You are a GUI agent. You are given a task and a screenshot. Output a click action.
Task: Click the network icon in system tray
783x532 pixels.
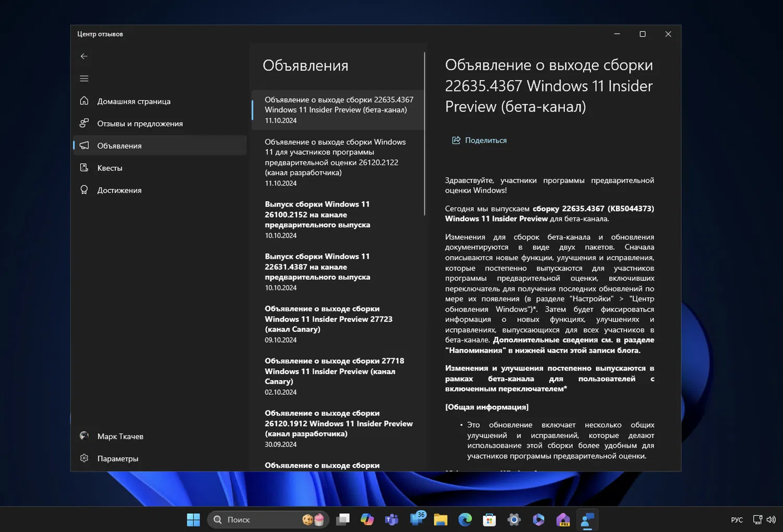click(757, 519)
